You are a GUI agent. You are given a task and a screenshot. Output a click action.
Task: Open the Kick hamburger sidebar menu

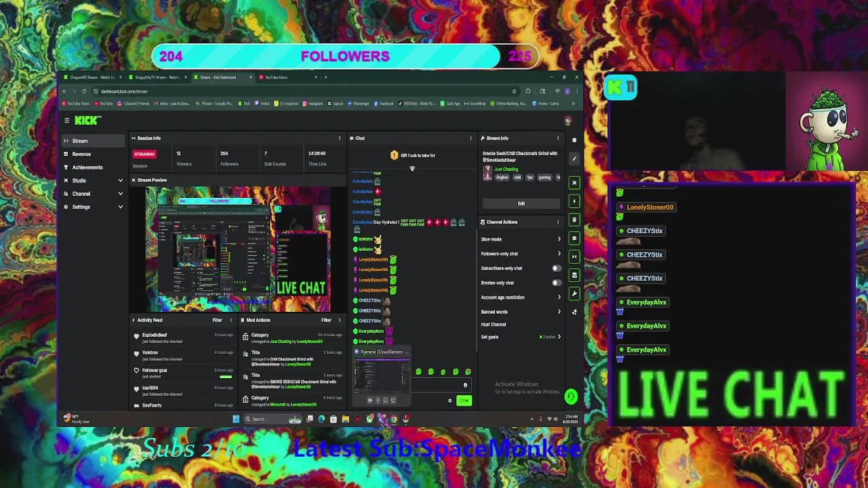(66, 121)
